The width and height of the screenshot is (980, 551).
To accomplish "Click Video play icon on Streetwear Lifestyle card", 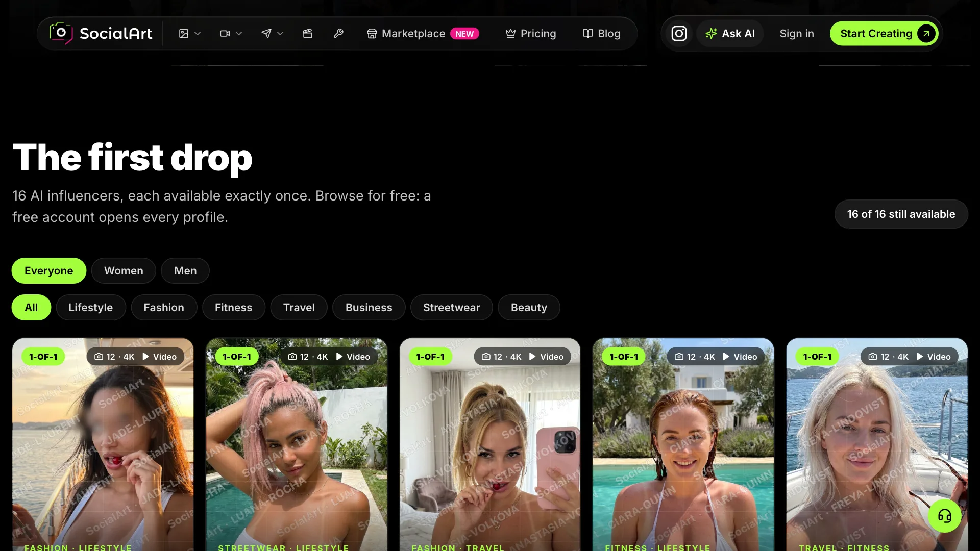I will (339, 357).
